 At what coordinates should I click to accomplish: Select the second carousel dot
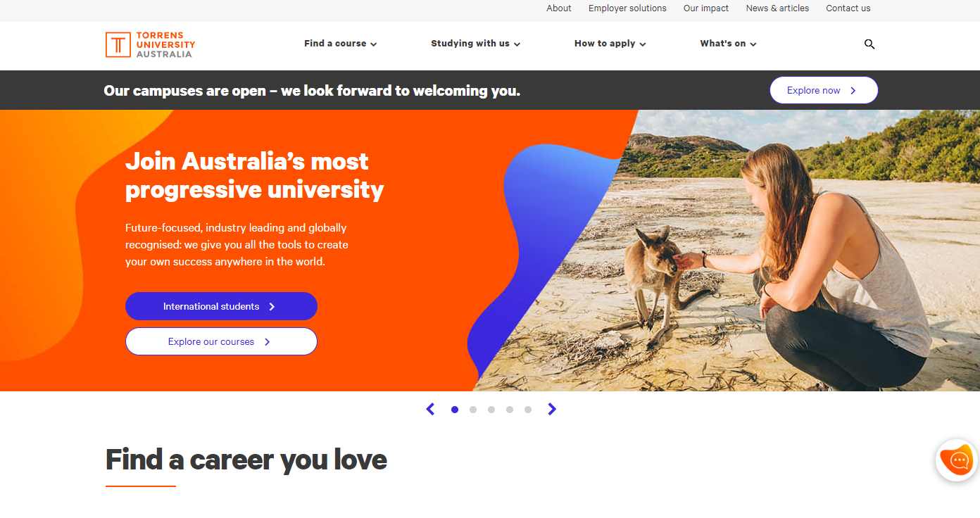473,410
